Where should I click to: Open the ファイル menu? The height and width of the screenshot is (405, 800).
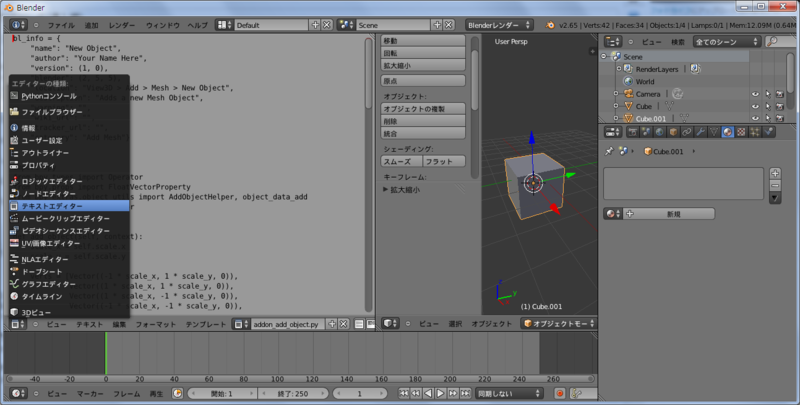[61, 25]
